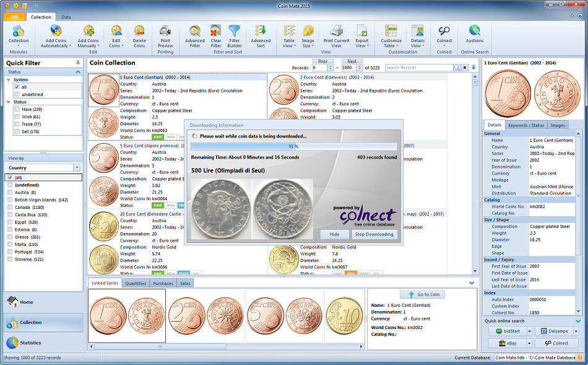Click the Go to Coin button
Image resolution: width=588 pixels, height=365 pixels.
tap(422, 294)
